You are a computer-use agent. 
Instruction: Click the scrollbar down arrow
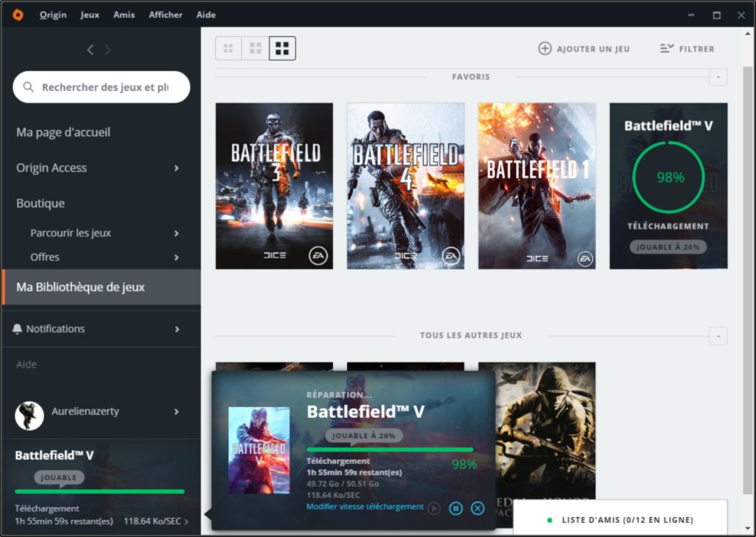748,528
